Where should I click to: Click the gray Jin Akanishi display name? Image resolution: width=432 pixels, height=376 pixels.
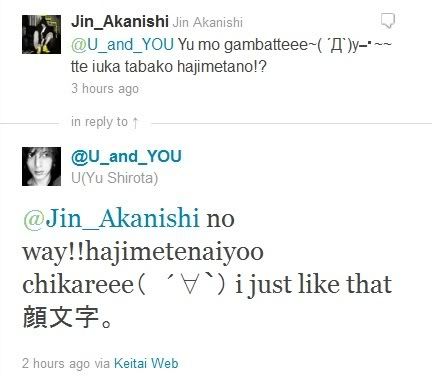[x=207, y=22]
